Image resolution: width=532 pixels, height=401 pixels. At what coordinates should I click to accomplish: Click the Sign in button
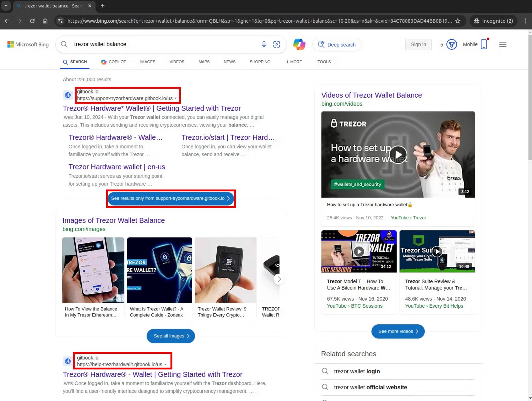(x=418, y=44)
